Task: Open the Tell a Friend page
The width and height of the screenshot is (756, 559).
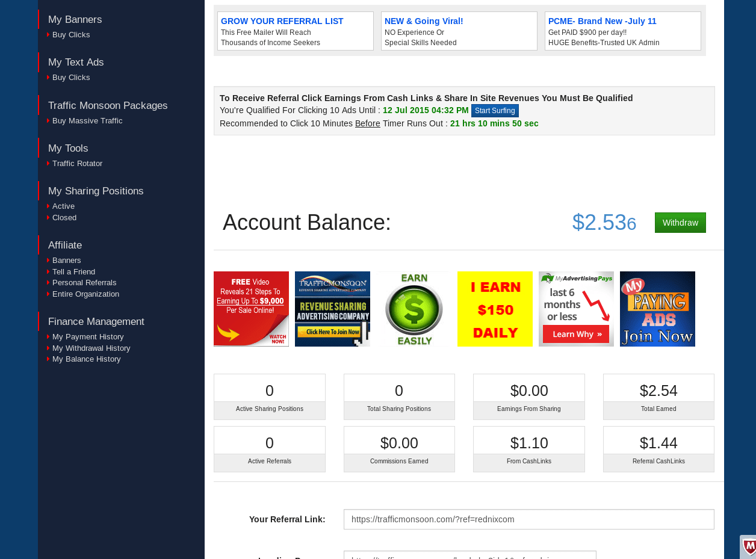Action: (73, 272)
